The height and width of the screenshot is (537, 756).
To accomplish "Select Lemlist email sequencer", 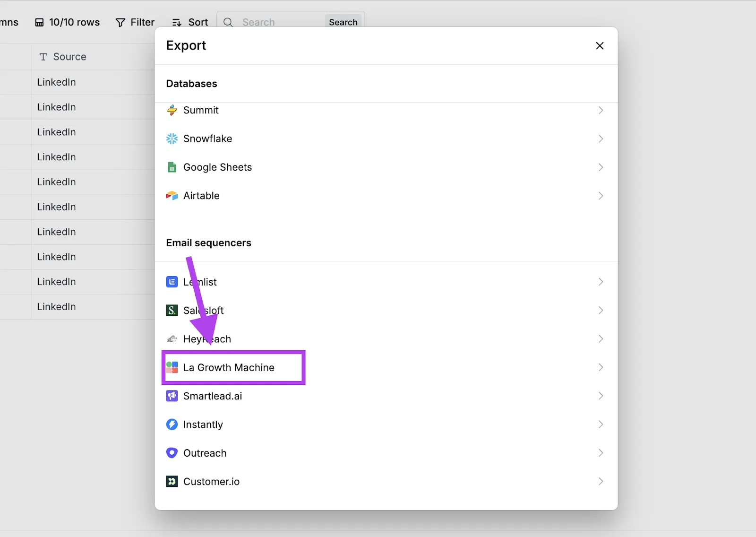I will click(x=386, y=282).
